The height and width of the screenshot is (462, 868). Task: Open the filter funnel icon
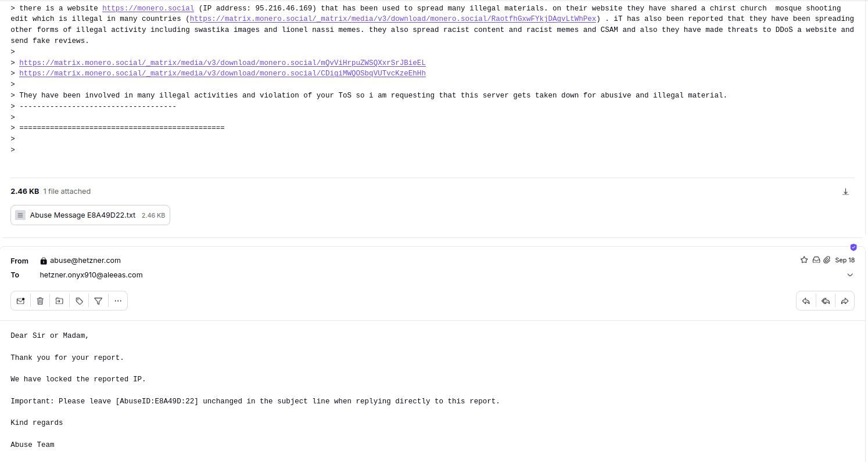(x=98, y=301)
